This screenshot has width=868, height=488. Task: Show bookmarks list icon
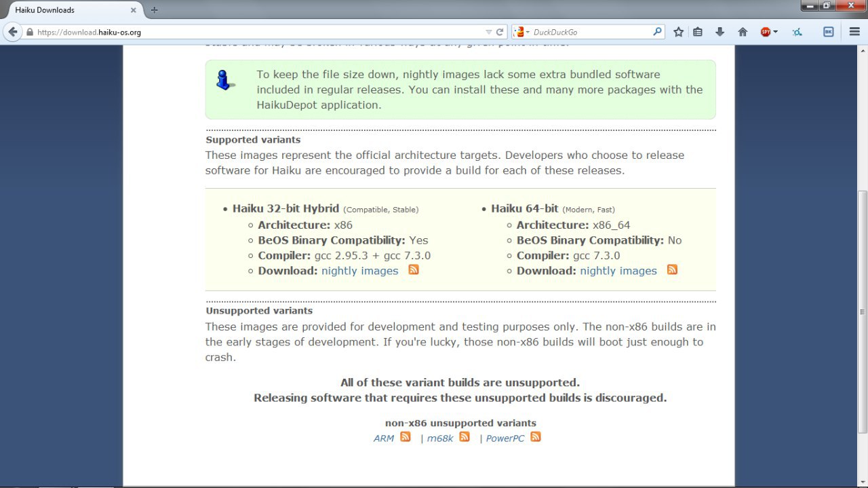click(x=698, y=32)
